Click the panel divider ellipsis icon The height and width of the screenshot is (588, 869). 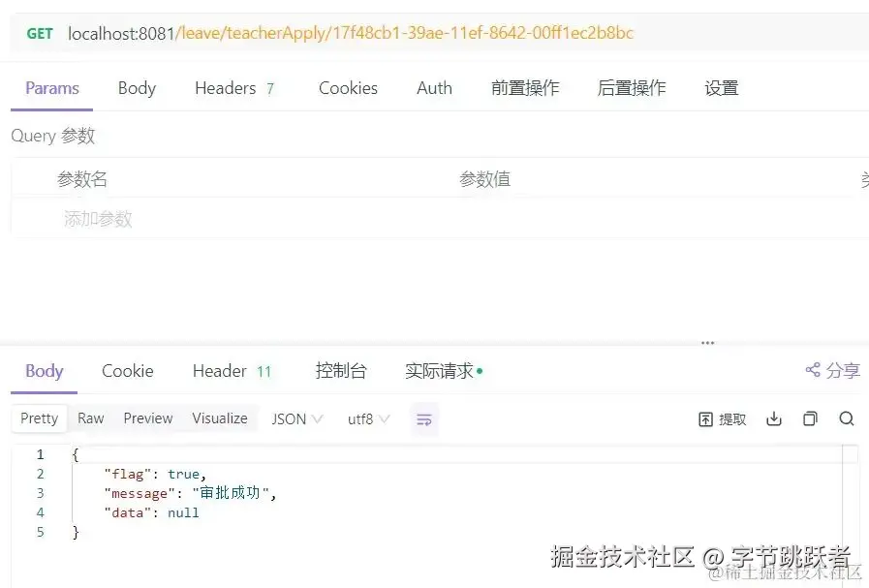coord(706,341)
